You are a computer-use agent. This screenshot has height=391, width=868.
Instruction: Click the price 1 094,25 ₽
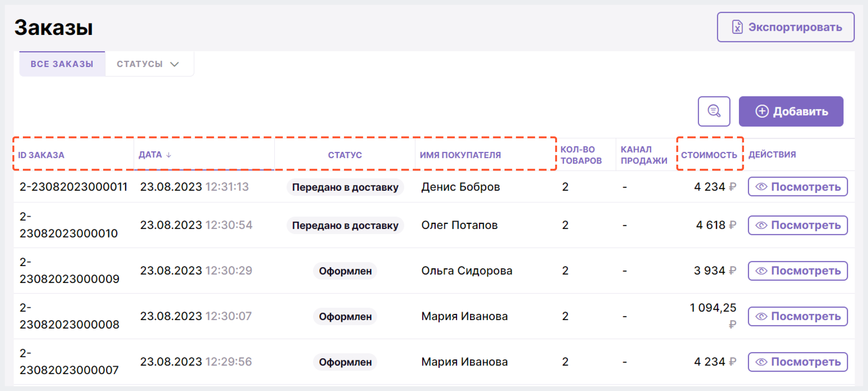[713, 316]
